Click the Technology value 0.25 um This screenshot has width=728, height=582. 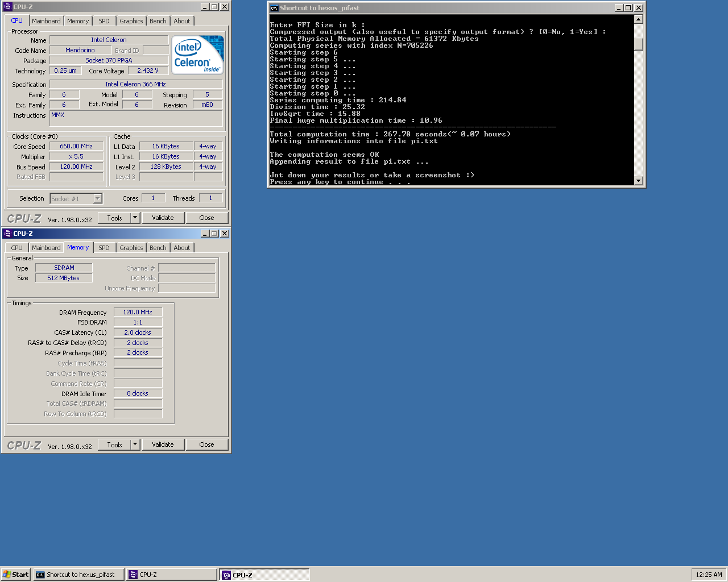click(x=65, y=70)
